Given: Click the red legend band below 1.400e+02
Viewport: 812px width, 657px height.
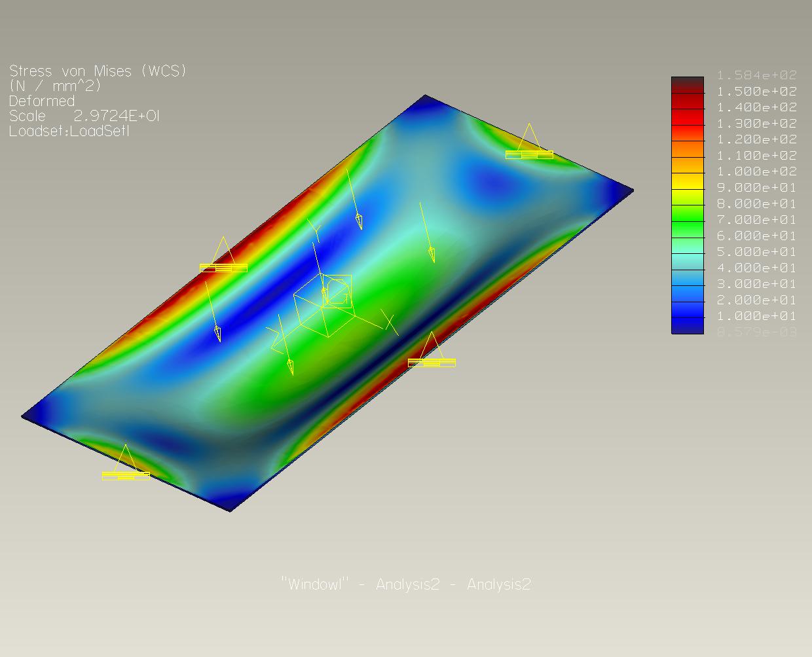Looking at the screenshot, I should [x=688, y=116].
